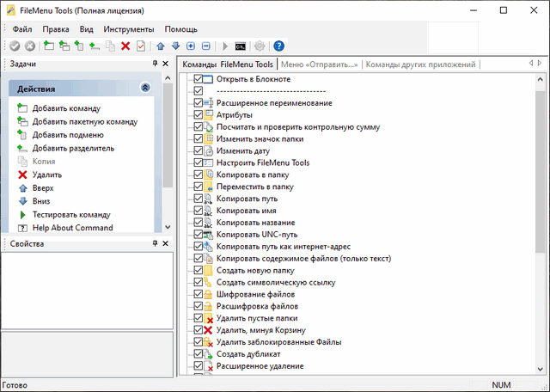Image resolution: width=550 pixels, height=392 pixels.
Task: Collapse the "Действия" section chevron
Action: click(x=144, y=88)
